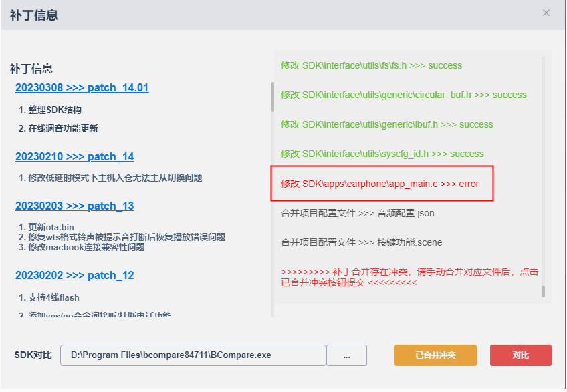
Task: Click the patch list scrollbar thumb
Action: coord(272,97)
